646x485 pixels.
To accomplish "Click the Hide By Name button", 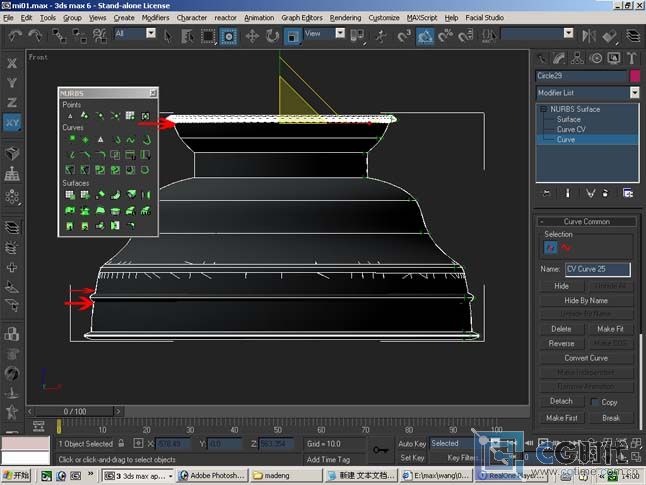I will pos(586,300).
